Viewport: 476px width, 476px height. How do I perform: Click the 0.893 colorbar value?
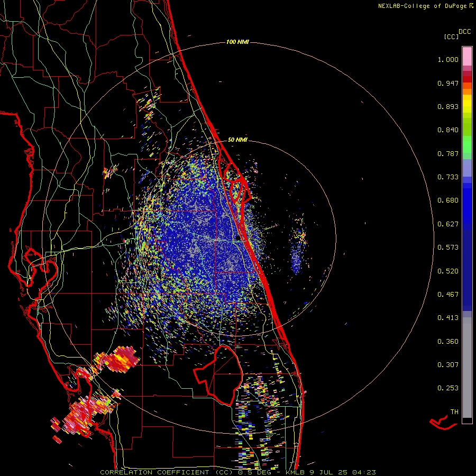(448, 106)
